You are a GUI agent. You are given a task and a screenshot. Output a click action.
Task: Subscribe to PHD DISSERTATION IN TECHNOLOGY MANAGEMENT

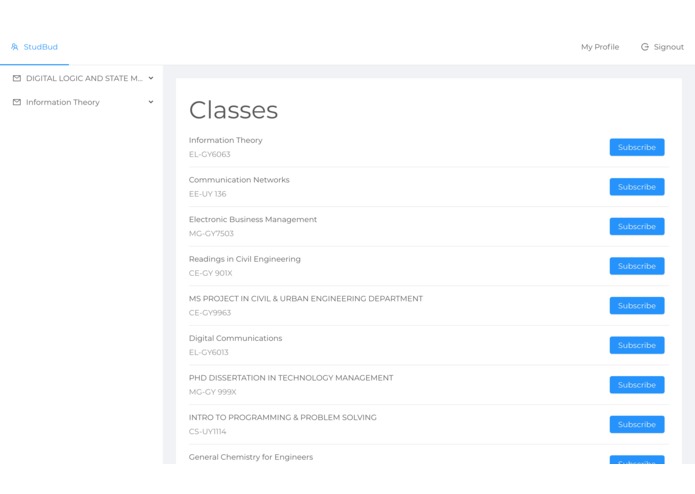click(637, 385)
